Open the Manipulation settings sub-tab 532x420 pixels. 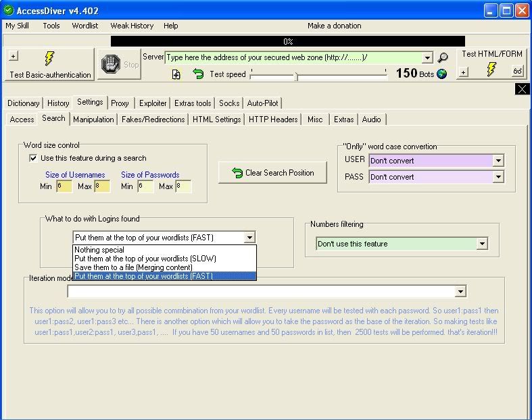point(93,120)
